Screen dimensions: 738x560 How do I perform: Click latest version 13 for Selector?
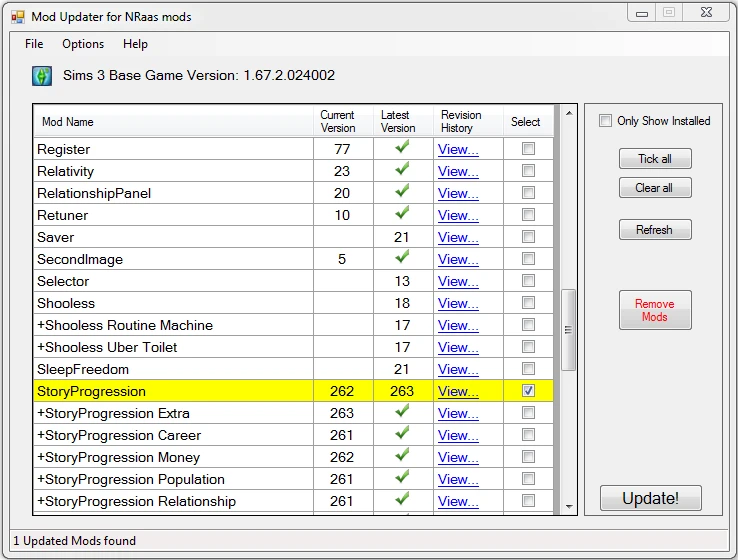click(x=402, y=281)
